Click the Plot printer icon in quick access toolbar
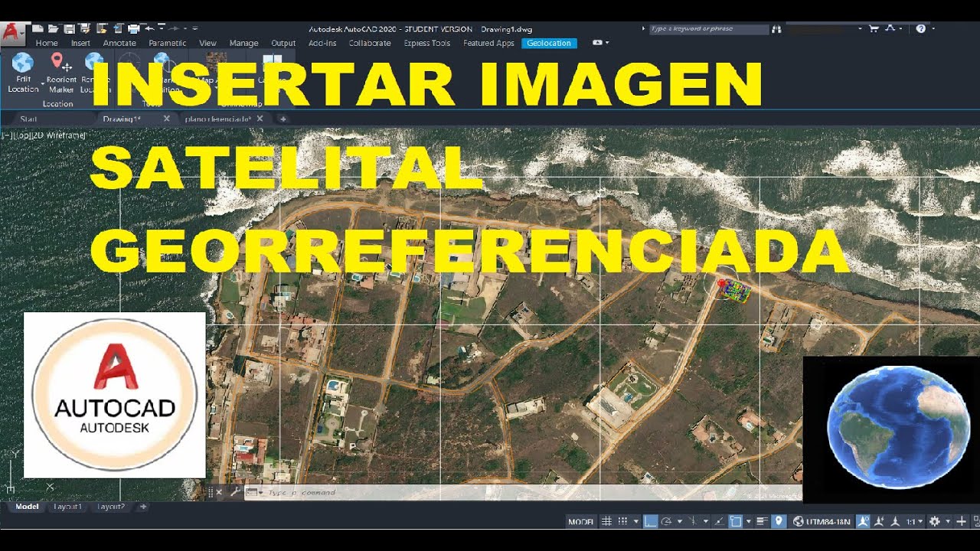The image size is (980, 551). (133, 28)
